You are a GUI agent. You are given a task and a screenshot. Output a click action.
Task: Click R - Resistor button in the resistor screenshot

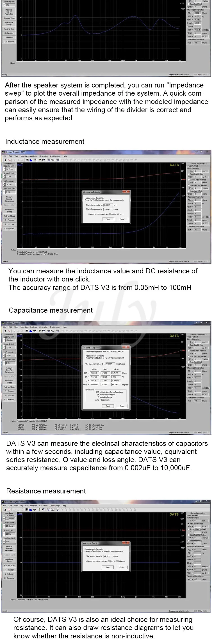[x=9, y=570]
